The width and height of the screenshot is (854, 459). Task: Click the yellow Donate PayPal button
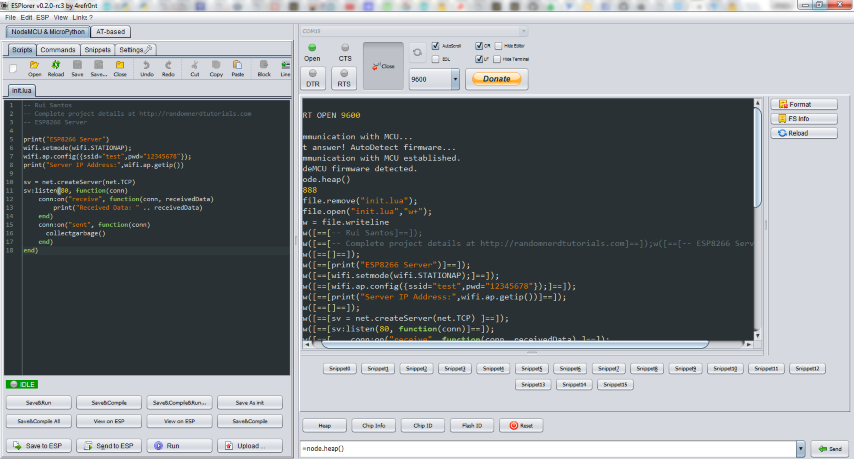point(497,79)
